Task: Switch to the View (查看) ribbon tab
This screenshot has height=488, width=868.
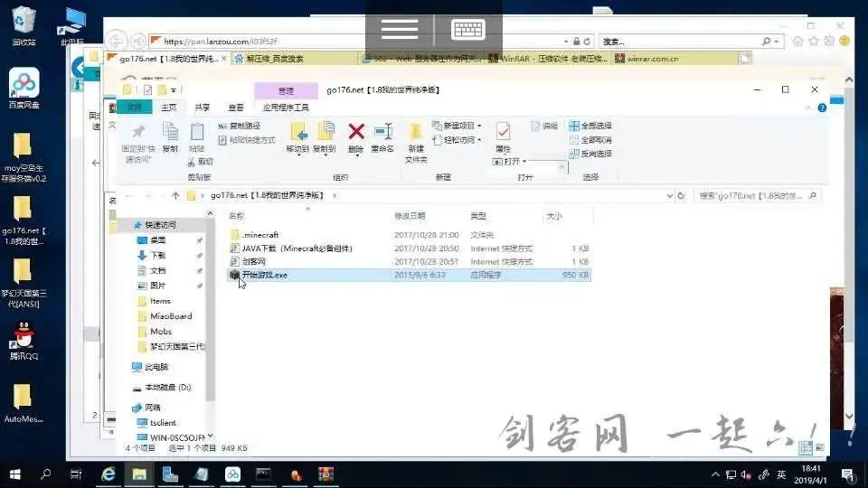Action: (x=236, y=108)
